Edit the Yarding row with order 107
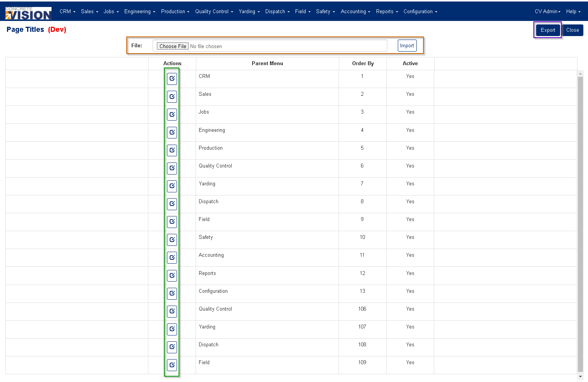 click(172, 329)
